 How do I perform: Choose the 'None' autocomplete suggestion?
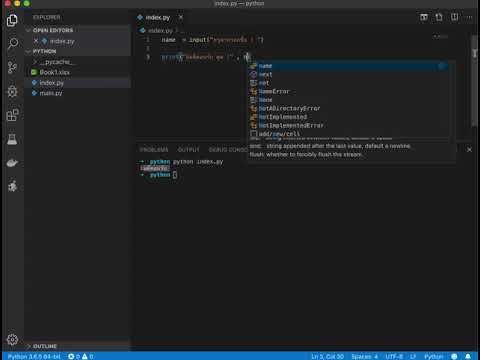349,100
